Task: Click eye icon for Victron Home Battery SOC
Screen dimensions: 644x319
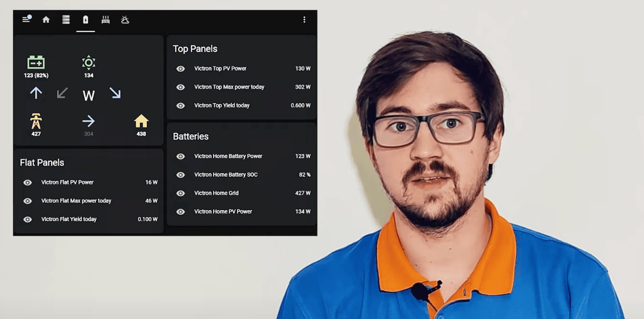Action: click(181, 175)
